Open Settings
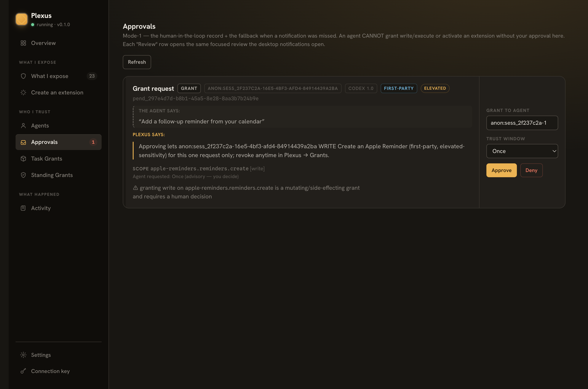 (59, 355)
